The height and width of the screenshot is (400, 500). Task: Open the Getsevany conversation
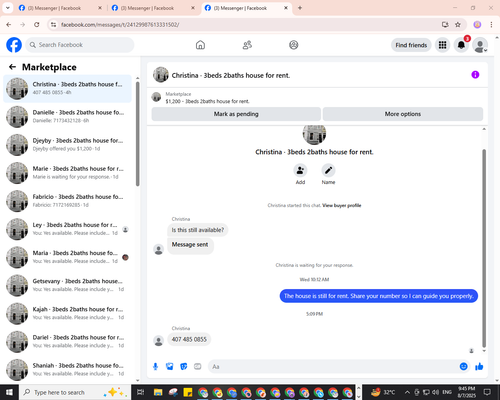coord(67,285)
